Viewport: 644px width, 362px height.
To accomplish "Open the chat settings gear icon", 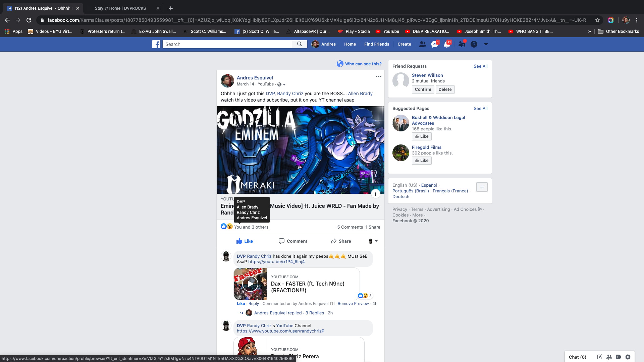I will (x=628, y=357).
